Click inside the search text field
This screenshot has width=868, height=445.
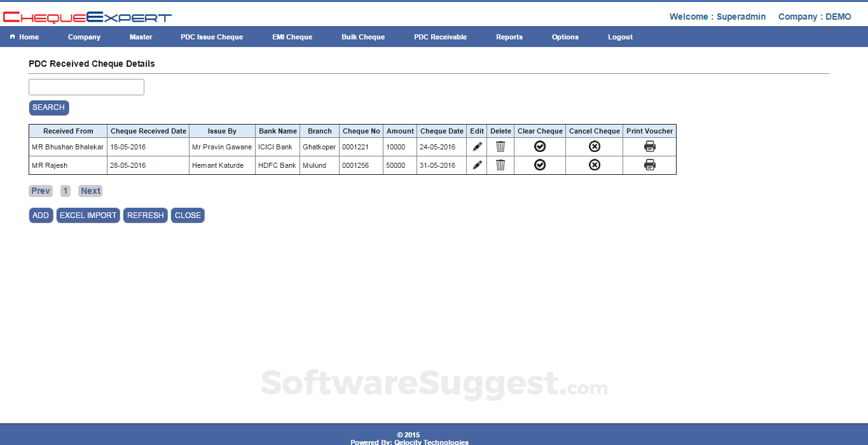pos(86,86)
